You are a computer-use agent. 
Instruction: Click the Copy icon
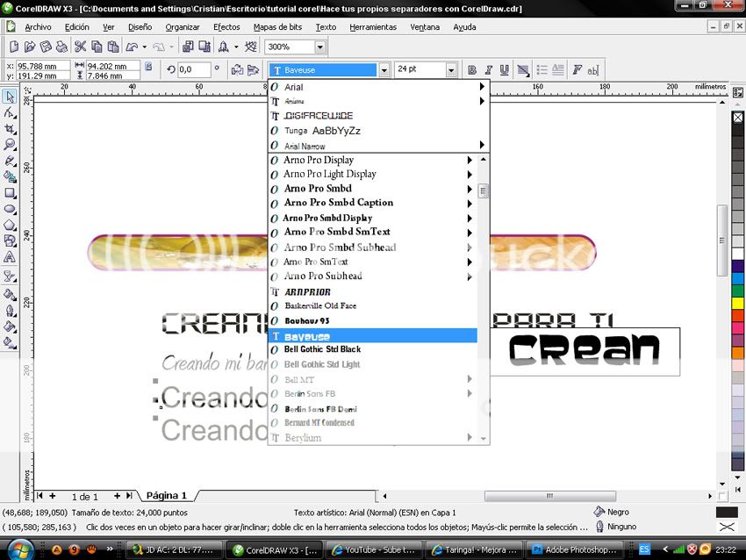97,47
